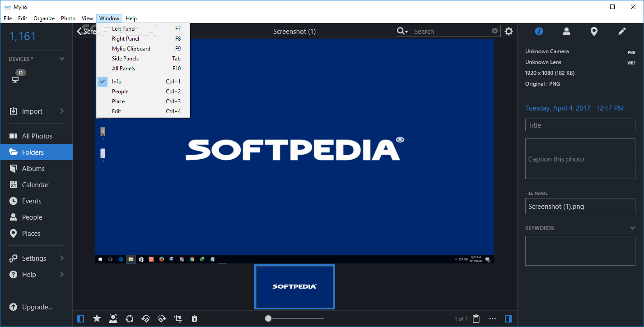Open the Edit pencil icon in right panel
The width and height of the screenshot is (644, 327).
pyautogui.click(x=622, y=31)
